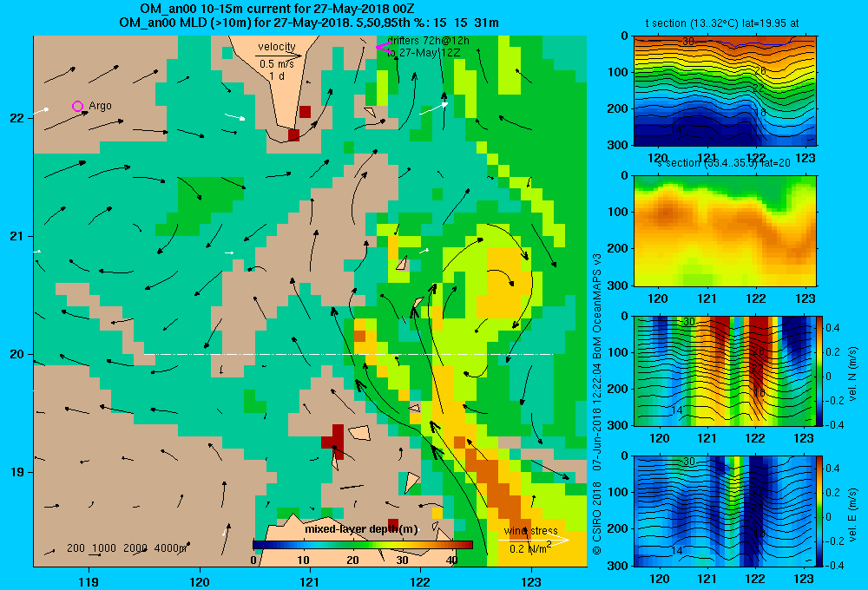The height and width of the screenshot is (590, 868).
Task: Click the mixed-layer depth color bar
Action: point(363,545)
